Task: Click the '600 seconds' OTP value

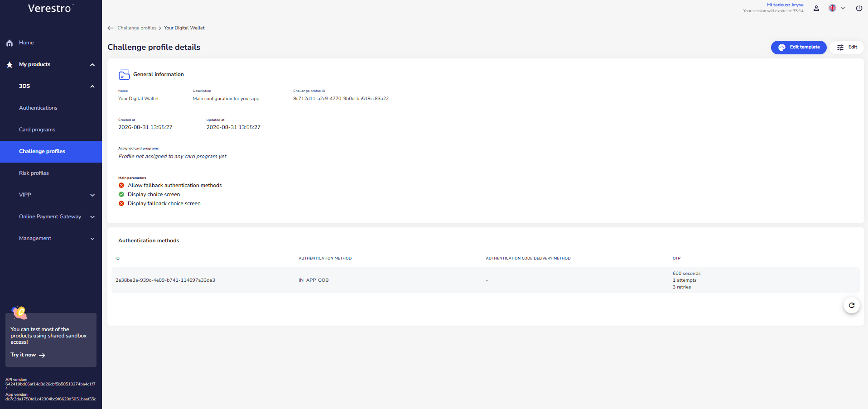Action: coord(686,274)
